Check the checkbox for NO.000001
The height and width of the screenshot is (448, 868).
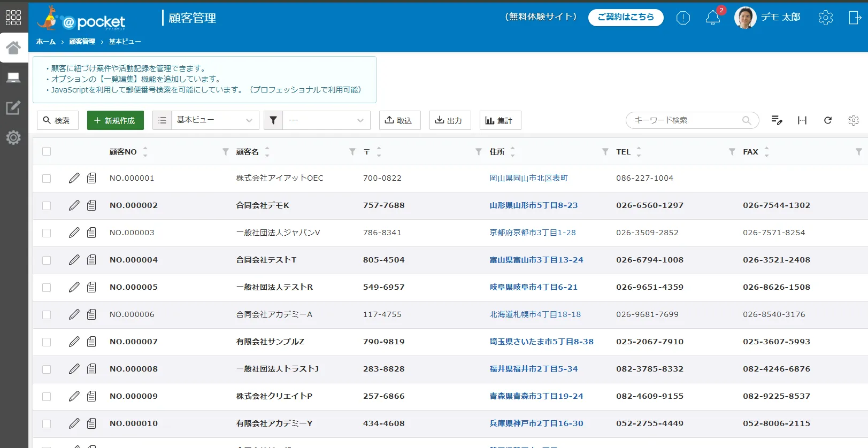(x=47, y=179)
